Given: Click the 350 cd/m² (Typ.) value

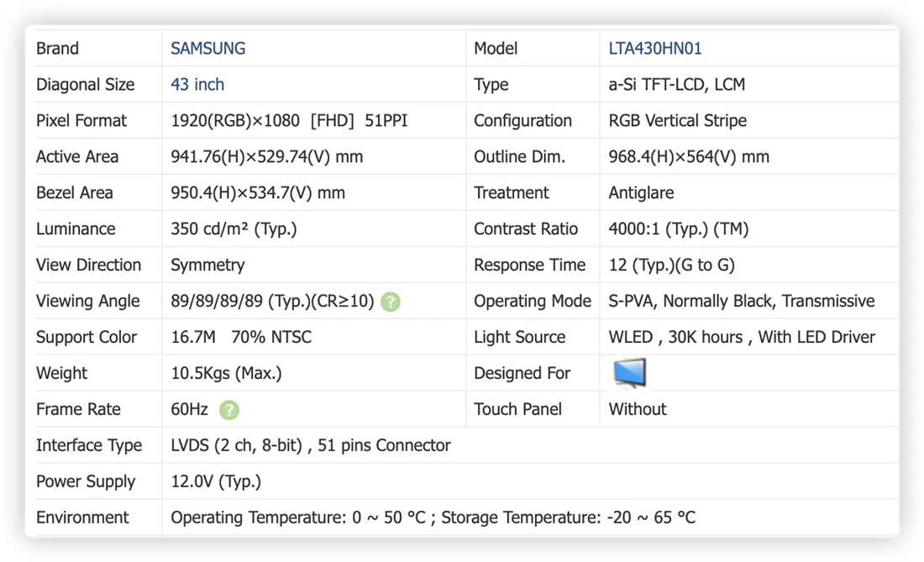Looking at the screenshot, I should 234,228.
